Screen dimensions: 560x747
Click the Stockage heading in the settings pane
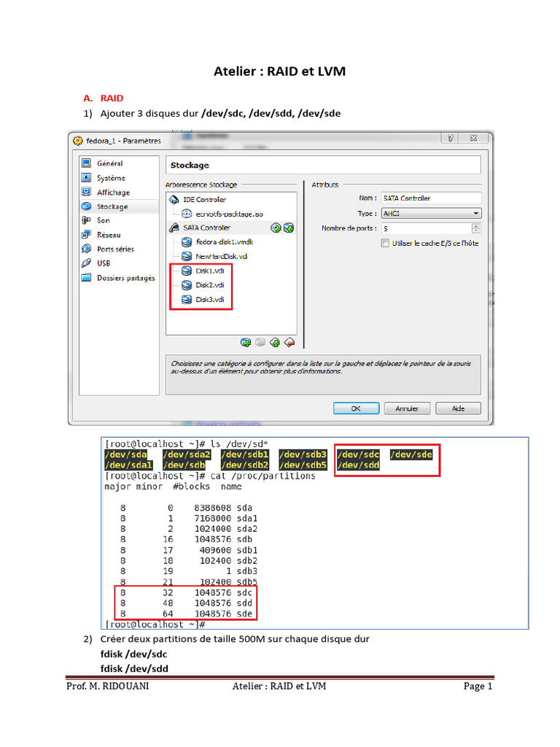click(x=190, y=166)
